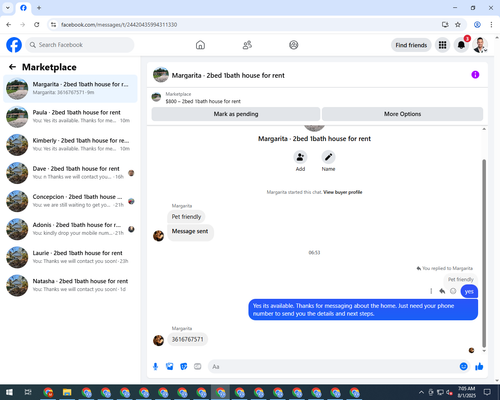The width and height of the screenshot is (500, 400).
Task: Open File Explorer from the taskbar
Action: [x=67, y=392]
